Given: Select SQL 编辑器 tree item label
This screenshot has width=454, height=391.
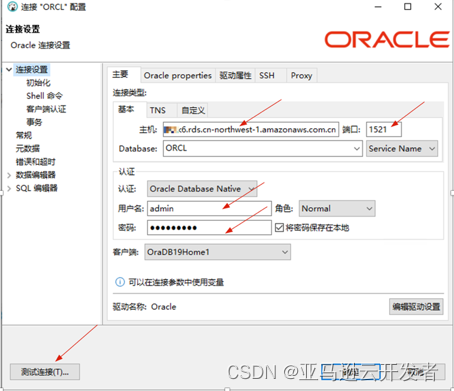Looking at the screenshot, I should tap(37, 188).
